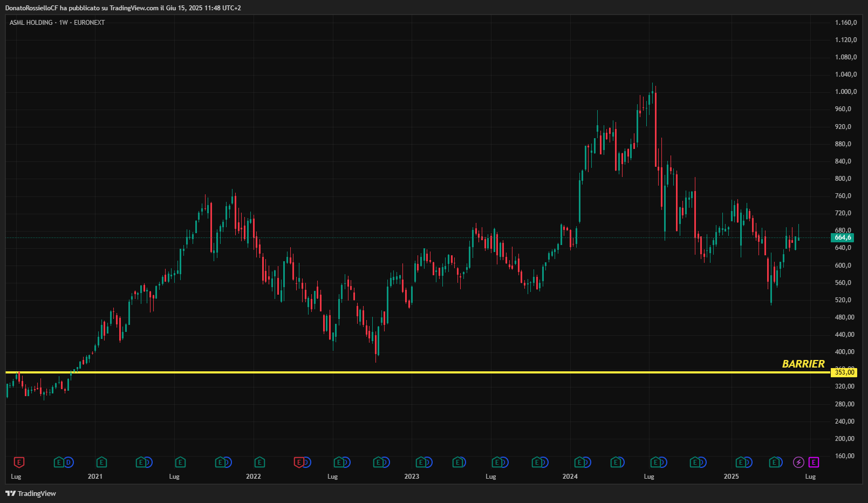This screenshot has width=868, height=503.
Task: Click the 800,0 price axis value
Action: (x=843, y=179)
